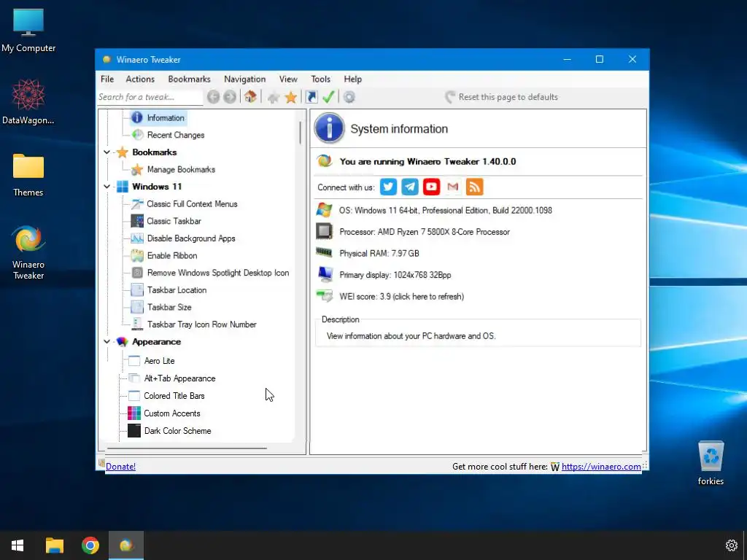Open Manage Bookmarks item
This screenshot has width=747, height=560.
(x=174, y=169)
